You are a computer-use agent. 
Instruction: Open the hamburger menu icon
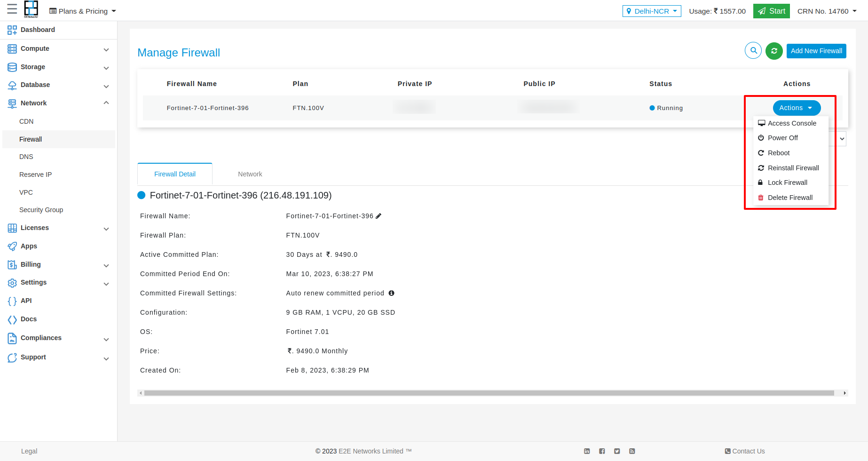[12, 9]
